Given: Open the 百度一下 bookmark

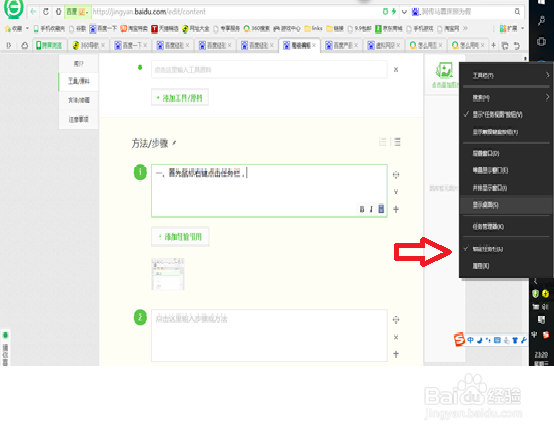Looking at the screenshot, I should click(103, 29).
